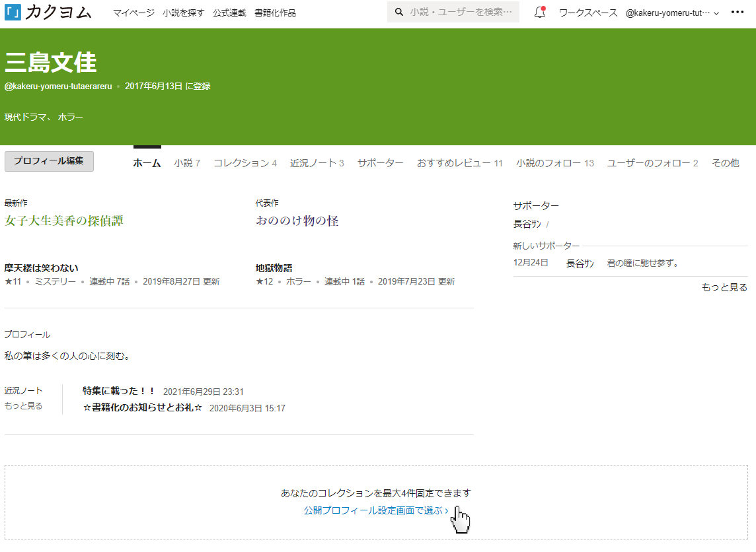Click the ★11 star count

pyautogui.click(x=13, y=281)
